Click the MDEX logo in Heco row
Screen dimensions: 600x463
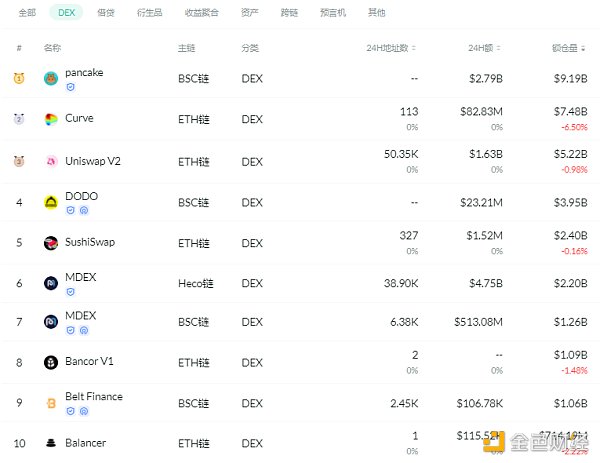[x=51, y=284]
